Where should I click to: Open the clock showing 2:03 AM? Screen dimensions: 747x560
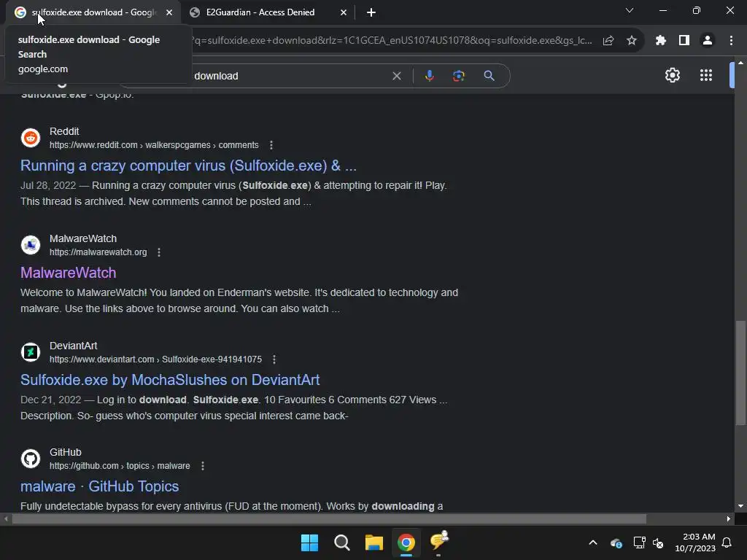coord(695,542)
